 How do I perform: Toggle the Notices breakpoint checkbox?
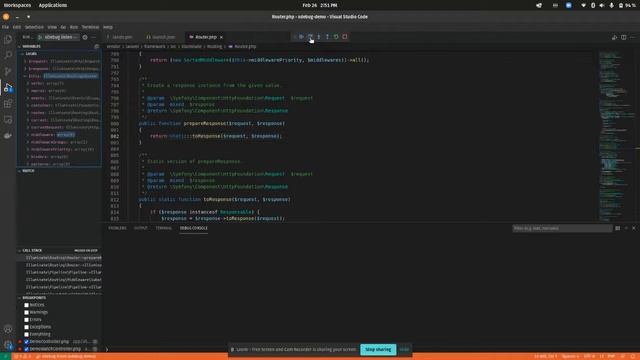(x=27, y=305)
